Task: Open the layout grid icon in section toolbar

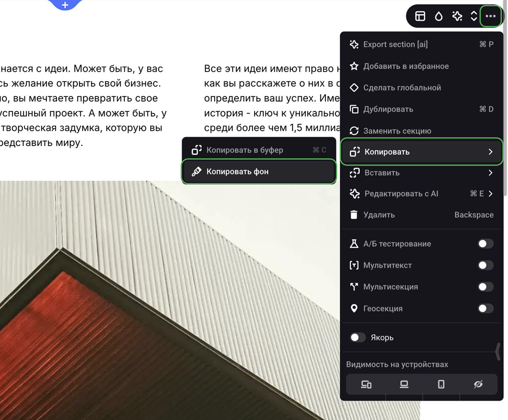Action: (x=420, y=16)
